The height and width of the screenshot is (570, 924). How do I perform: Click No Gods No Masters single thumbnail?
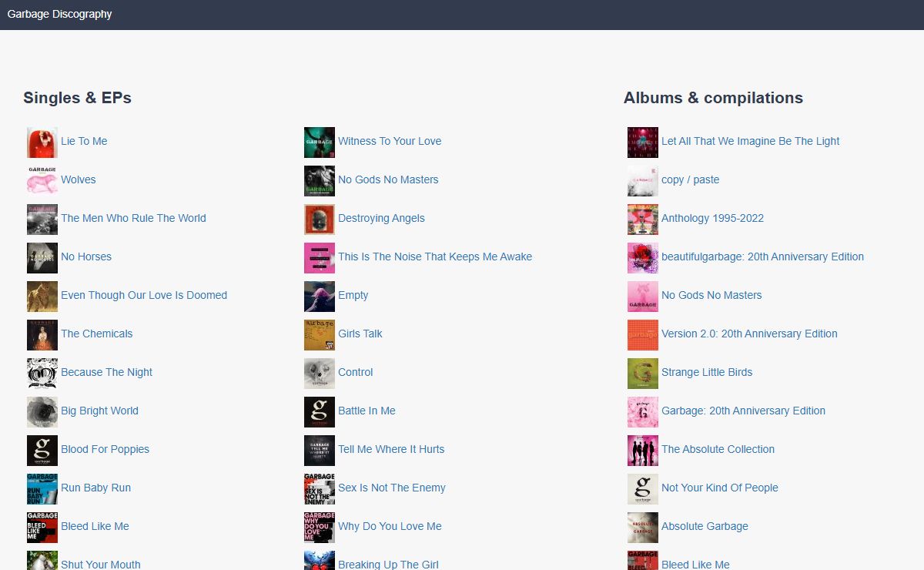(320, 181)
